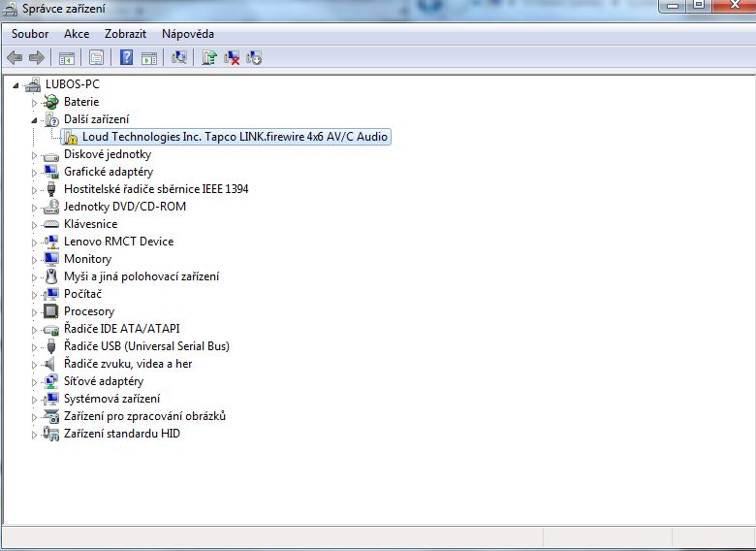The width and height of the screenshot is (756, 551).
Task: Click Scan for hardware changes toolbar icon
Action: pos(179,57)
